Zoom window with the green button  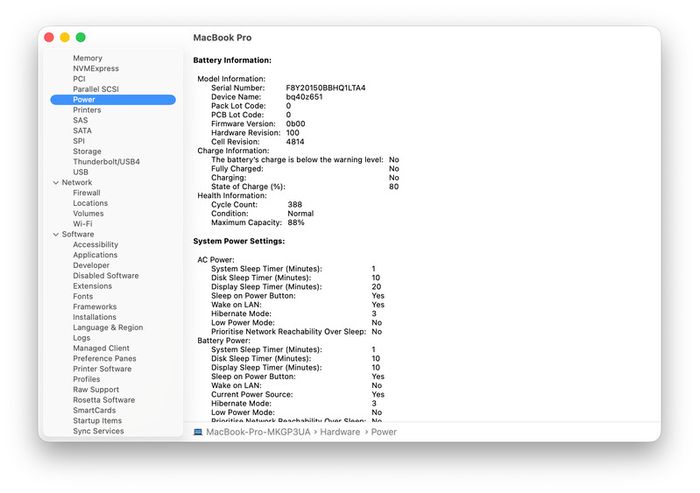coord(81,38)
